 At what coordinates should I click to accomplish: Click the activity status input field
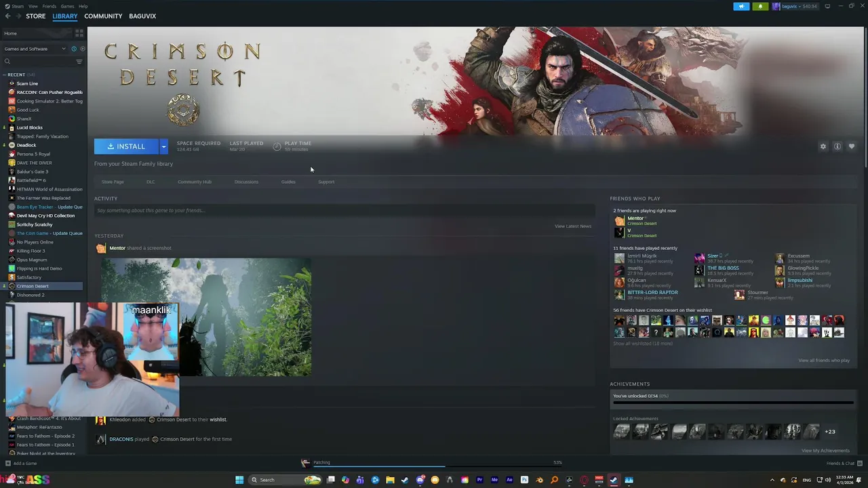point(344,211)
